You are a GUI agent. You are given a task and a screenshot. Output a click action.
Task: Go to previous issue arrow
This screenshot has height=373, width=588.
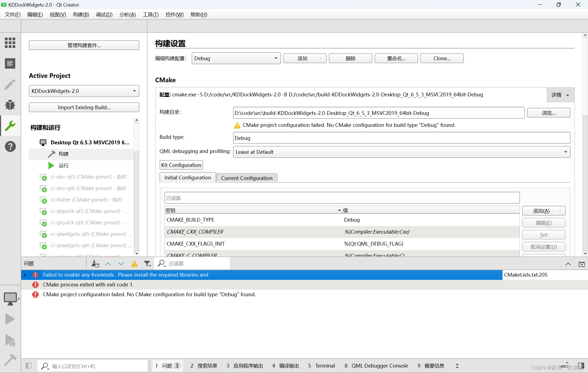click(108, 264)
